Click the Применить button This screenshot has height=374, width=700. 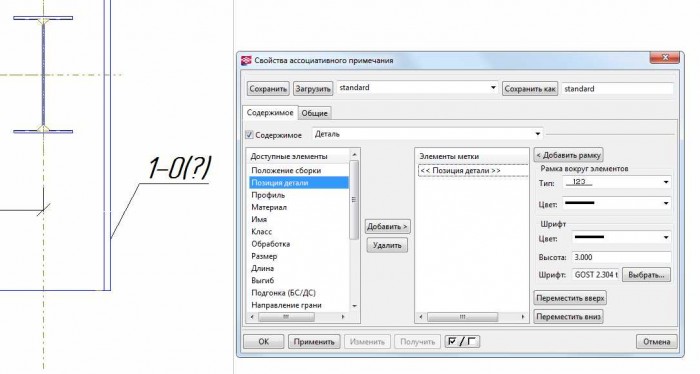click(314, 342)
